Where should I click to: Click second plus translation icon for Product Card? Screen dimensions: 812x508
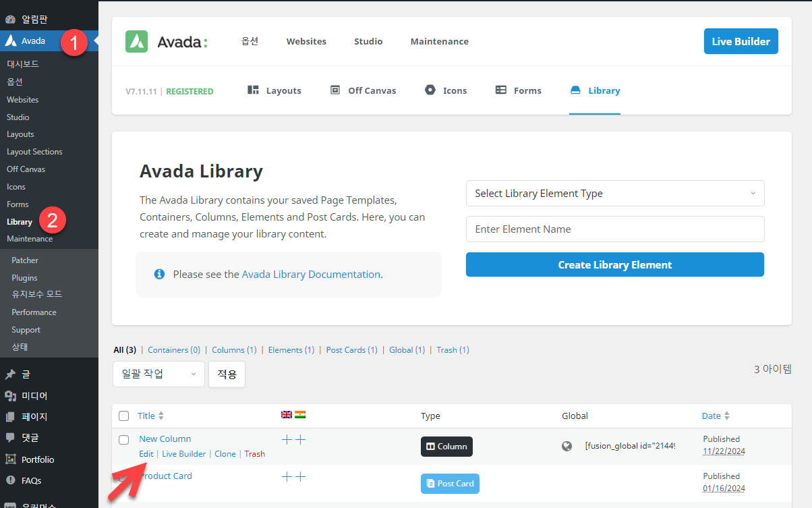click(301, 477)
